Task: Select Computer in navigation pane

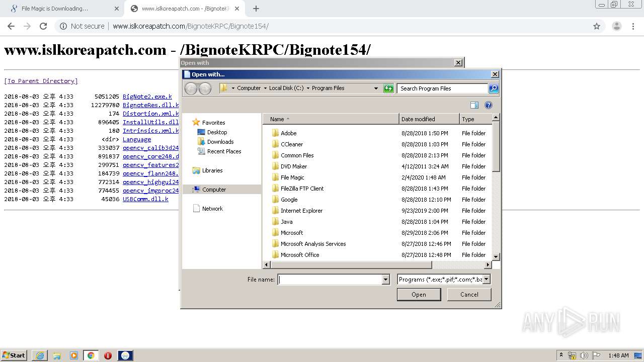Action: (214, 190)
